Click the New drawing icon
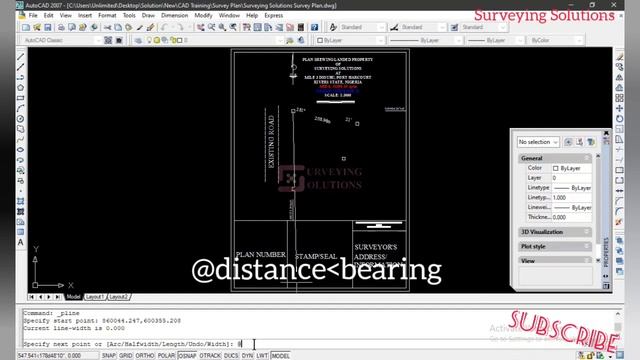The width and height of the screenshot is (640, 360). (26, 27)
